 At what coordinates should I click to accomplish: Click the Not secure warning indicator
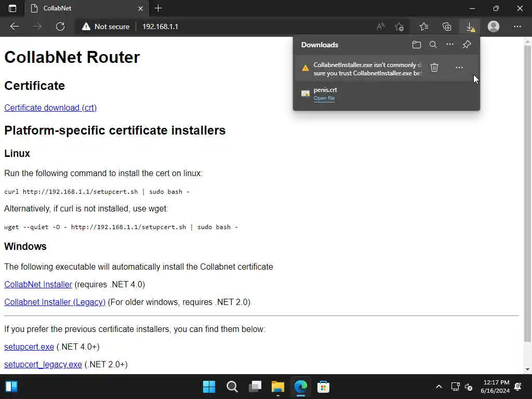106,26
